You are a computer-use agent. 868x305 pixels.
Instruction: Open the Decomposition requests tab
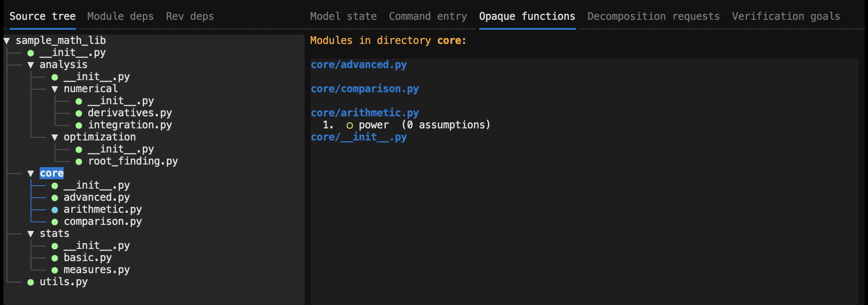(x=653, y=16)
